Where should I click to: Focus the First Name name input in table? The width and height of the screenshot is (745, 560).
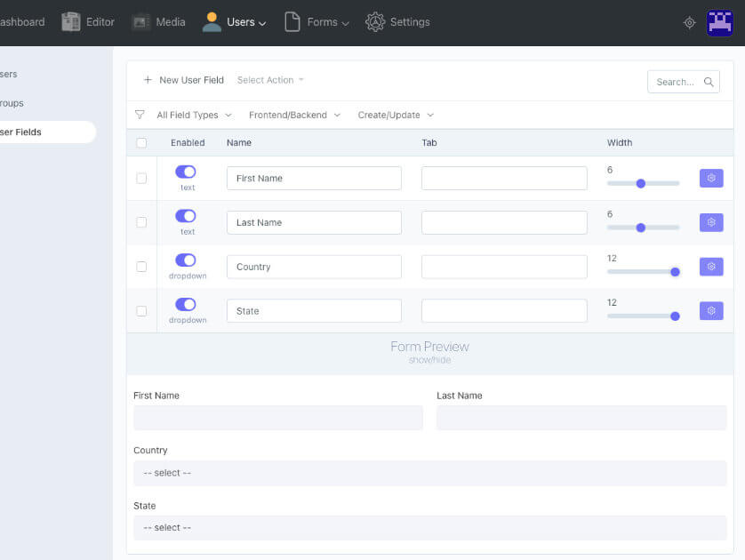314,178
